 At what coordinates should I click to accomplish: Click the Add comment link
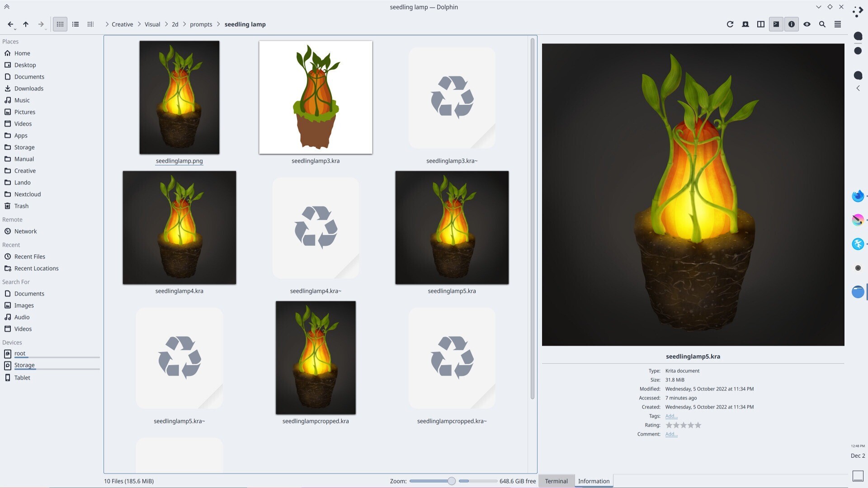[x=671, y=434]
